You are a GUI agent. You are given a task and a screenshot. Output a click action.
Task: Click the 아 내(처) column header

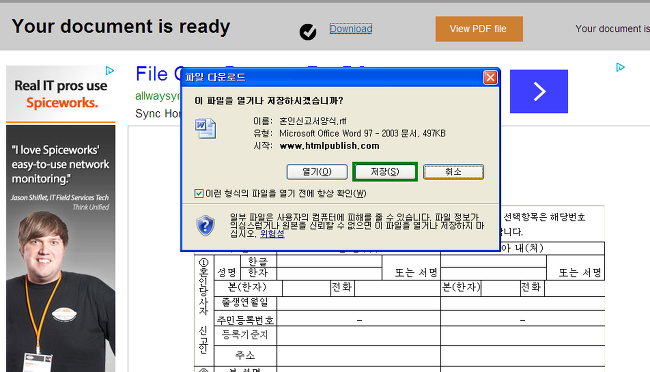pyautogui.click(x=522, y=248)
